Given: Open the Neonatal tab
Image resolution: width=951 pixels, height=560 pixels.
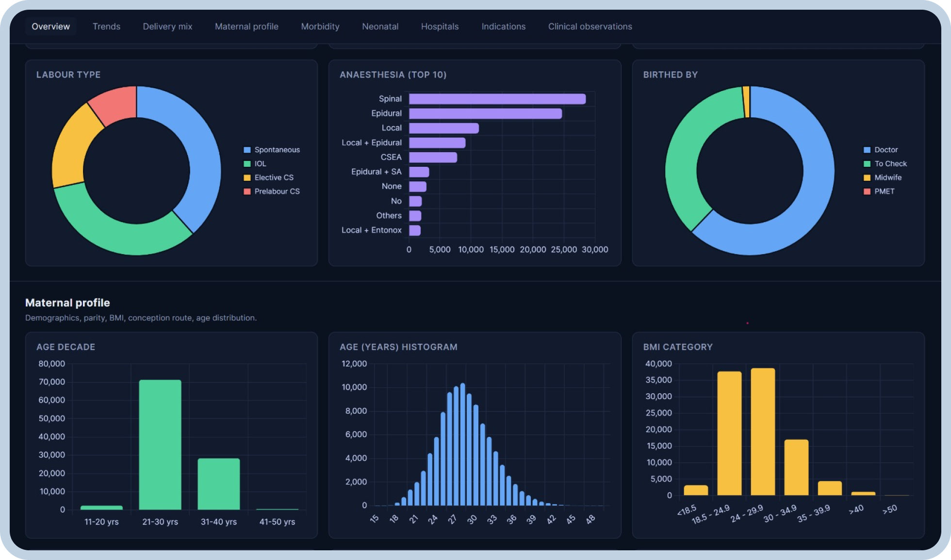Looking at the screenshot, I should (x=380, y=27).
